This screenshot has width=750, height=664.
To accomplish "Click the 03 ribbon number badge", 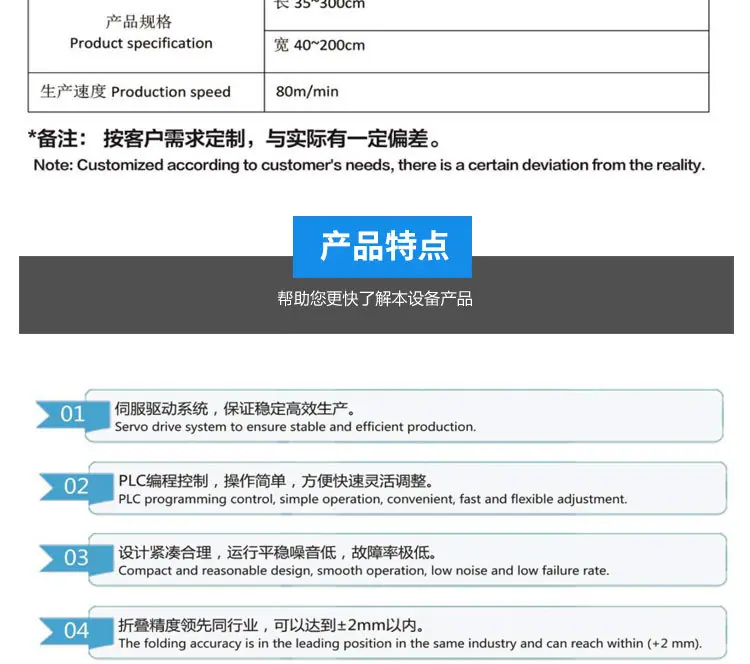I will pyautogui.click(x=77, y=558).
